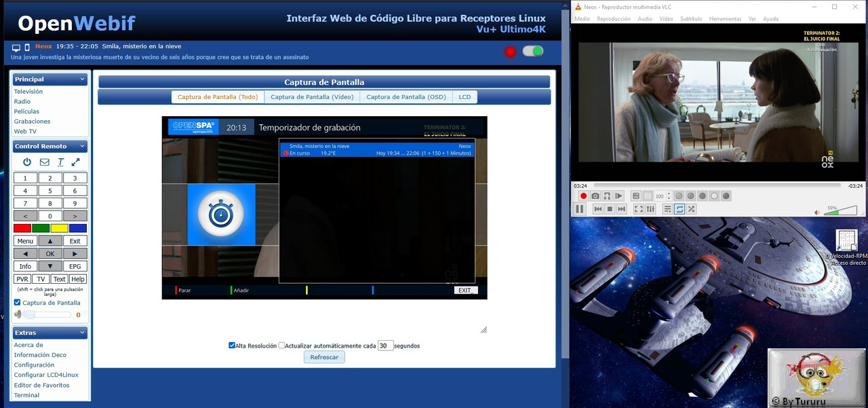868x408 pixels.
Task: Click VLC speed spinner arrows next to 100
Action: [669, 196]
